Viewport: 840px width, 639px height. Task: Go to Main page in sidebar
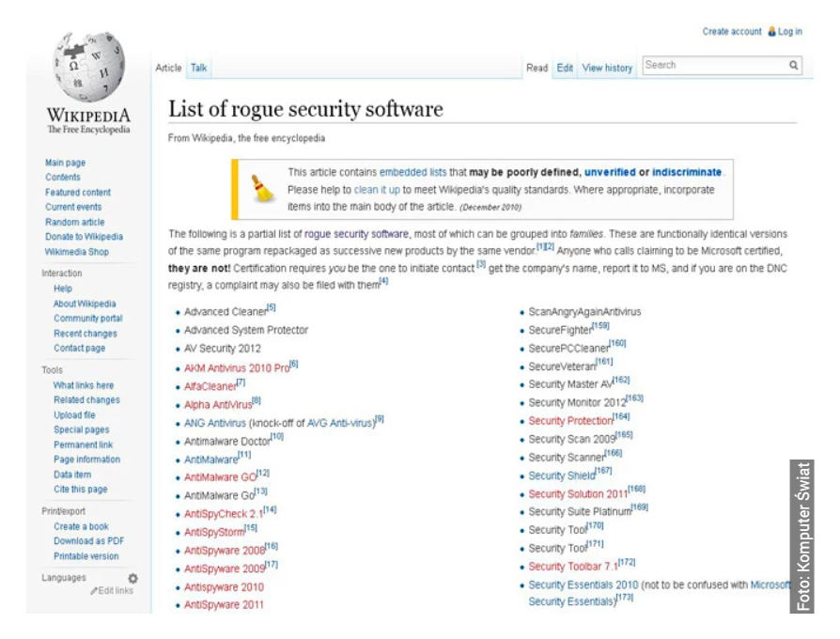pyautogui.click(x=66, y=163)
